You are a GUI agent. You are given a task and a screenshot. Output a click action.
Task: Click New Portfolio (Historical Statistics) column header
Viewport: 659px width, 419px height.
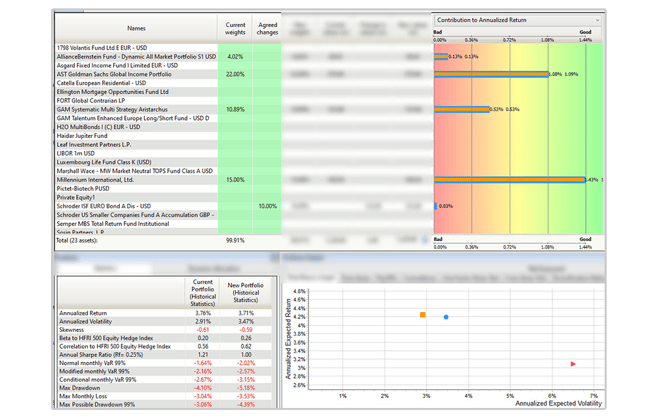click(x=245, y=293)
